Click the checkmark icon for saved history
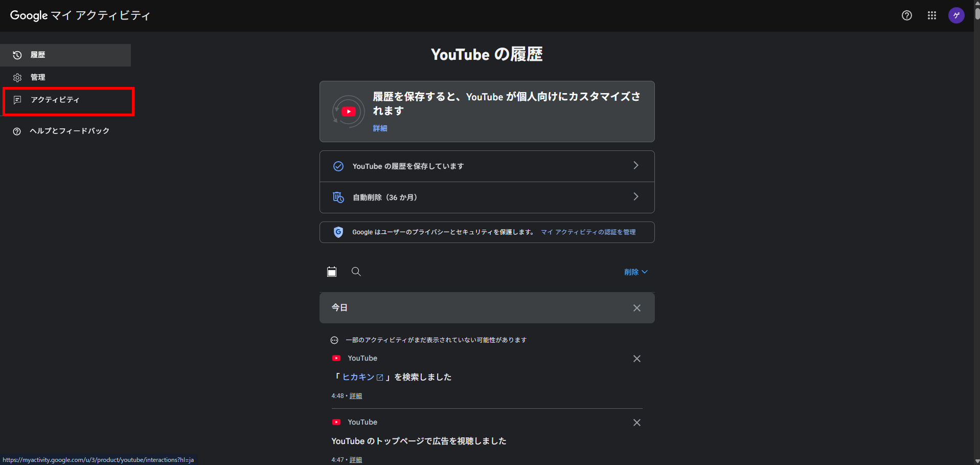This screenshot has width=980, height=465. coord(338,166)
